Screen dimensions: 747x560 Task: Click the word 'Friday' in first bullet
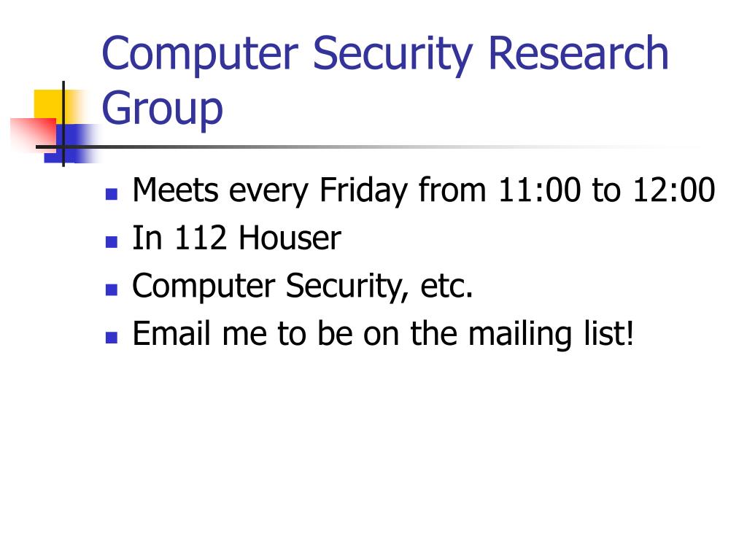(x=363, y=191)
